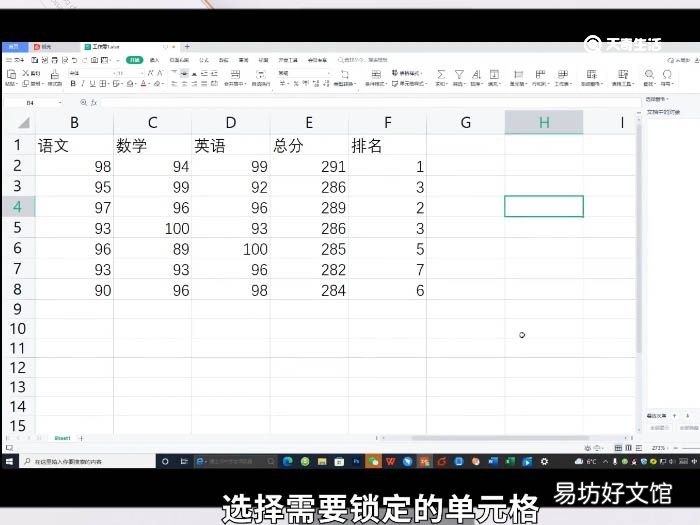The image size is (700, 525).
Task: Select cell with value 284
Action: [x=309, y=290]
